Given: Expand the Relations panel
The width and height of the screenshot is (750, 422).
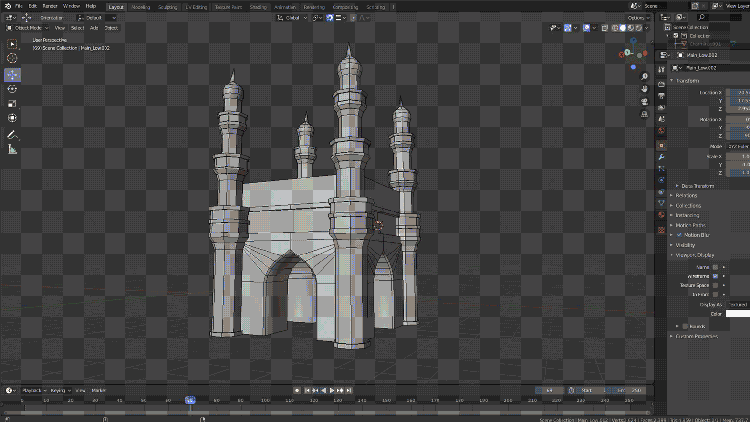Looking at the screenshot, I should point(687,195).
